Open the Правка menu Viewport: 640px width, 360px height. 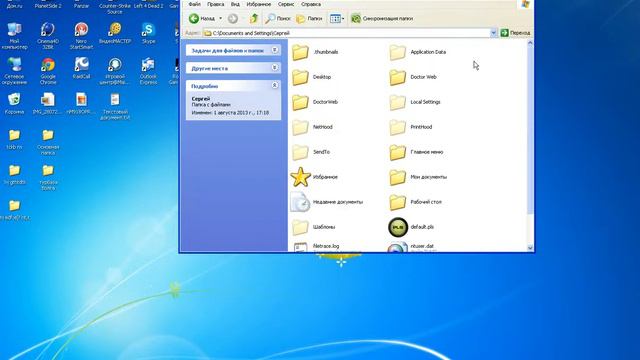click(x=215, y=4)
